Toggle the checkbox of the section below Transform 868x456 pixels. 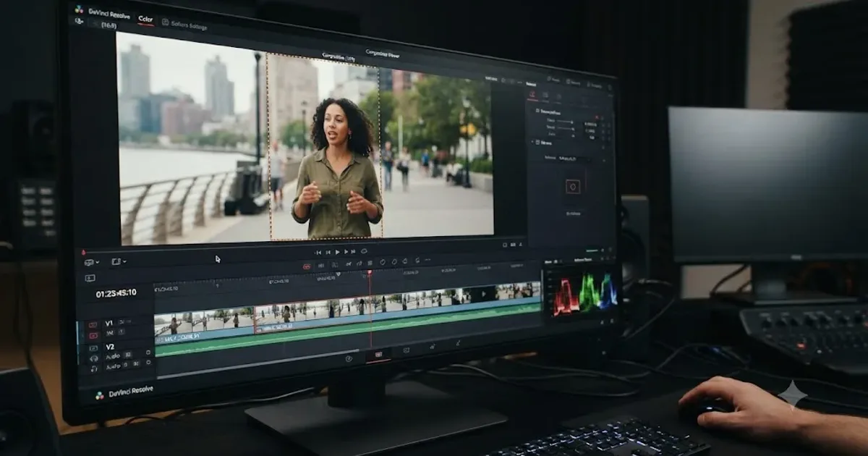point(537,142)
